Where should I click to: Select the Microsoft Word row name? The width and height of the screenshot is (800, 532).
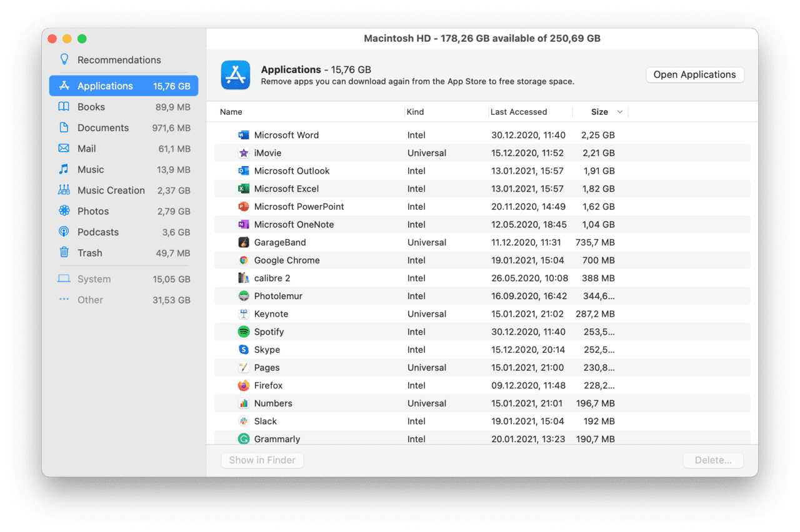286,135
